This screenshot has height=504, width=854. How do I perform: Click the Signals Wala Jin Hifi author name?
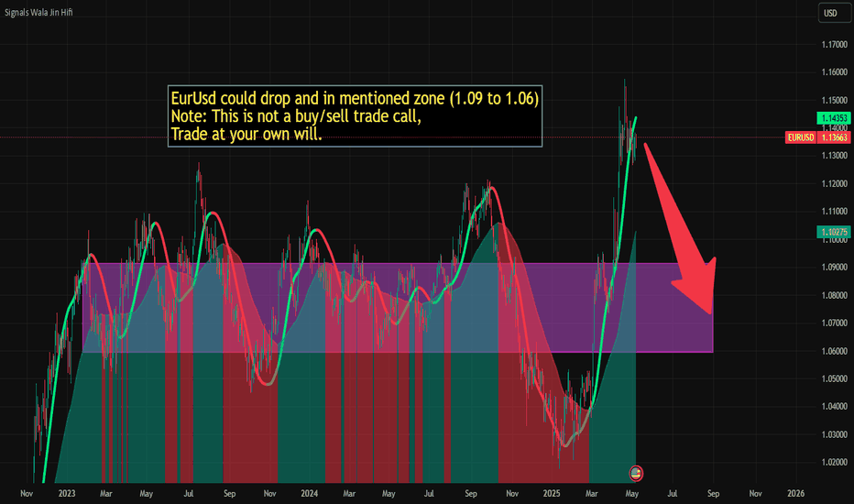pos(38,12)
